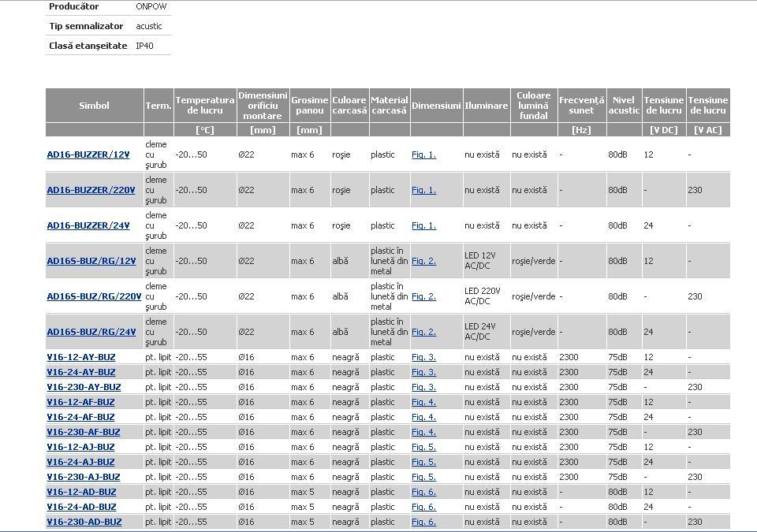Open Fig. 1 in the AD16-BUZZER/220V row
The image size is (757, 532).
point(424,190)
